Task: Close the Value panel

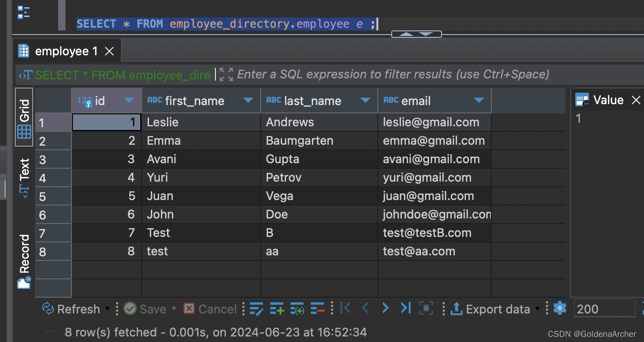Action: 636,100
